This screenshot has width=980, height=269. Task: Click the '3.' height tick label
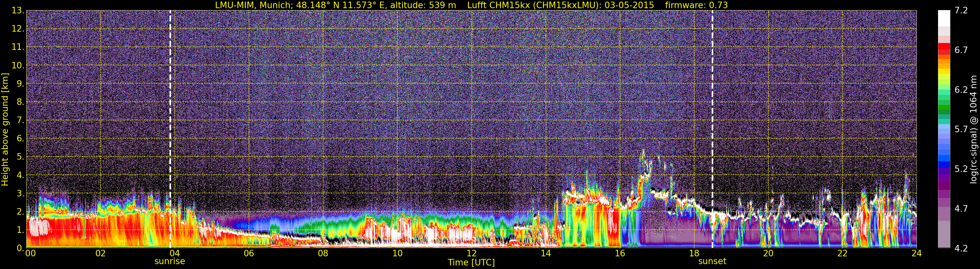(x=20, y=193)
